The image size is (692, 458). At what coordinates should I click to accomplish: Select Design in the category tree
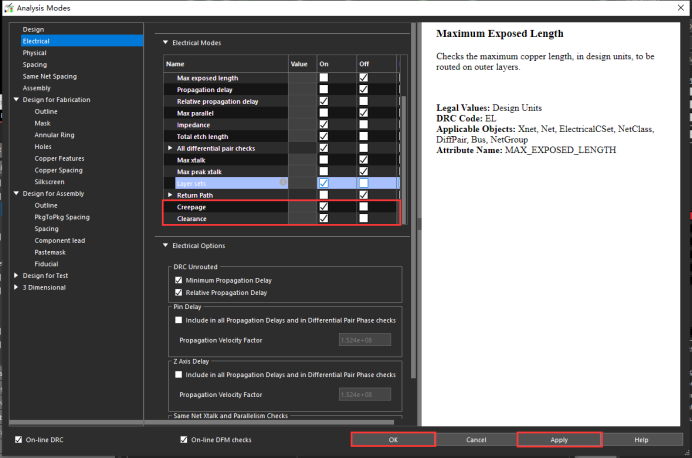point(33,30)
